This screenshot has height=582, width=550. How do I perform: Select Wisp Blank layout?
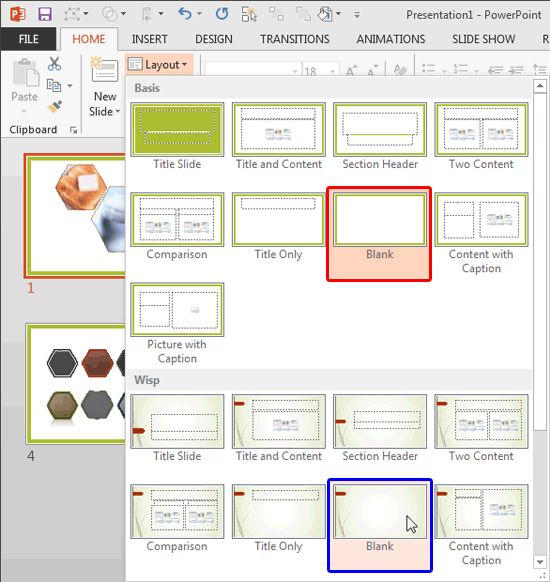[x=380, y=525]
